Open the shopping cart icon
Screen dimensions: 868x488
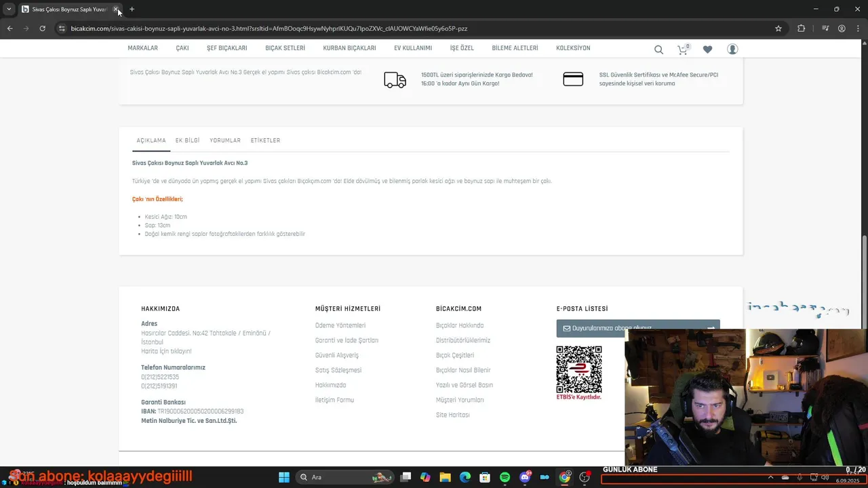683,49
